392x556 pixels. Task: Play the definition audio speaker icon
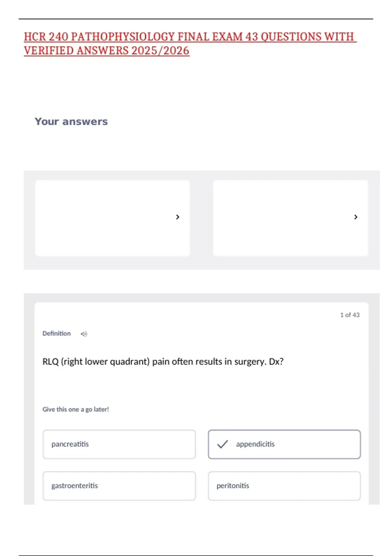pos(84,334)
